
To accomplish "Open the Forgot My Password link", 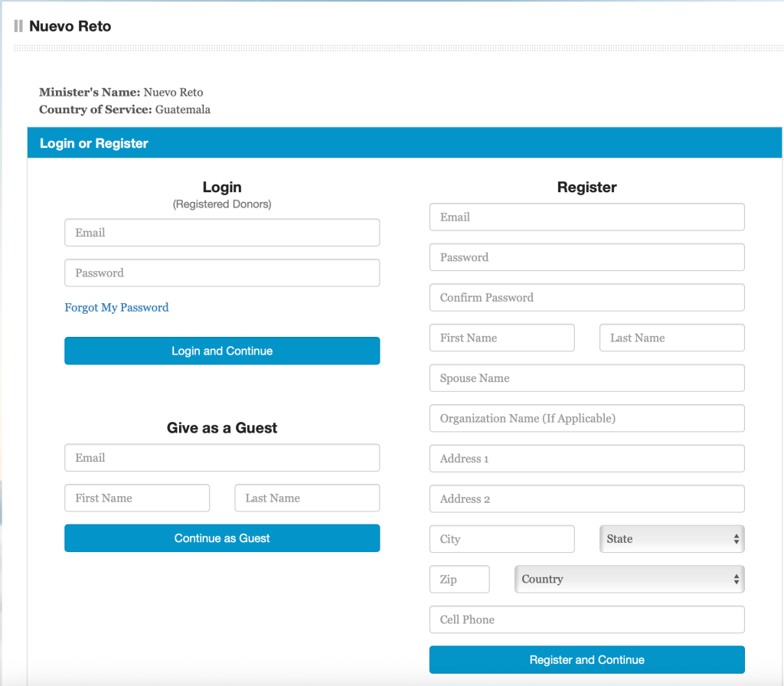I will click(x=116, y=308).
